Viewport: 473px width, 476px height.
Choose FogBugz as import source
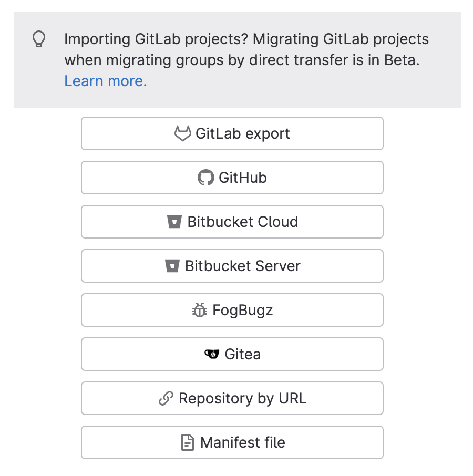pyautogui.click(x=232, y=310)
